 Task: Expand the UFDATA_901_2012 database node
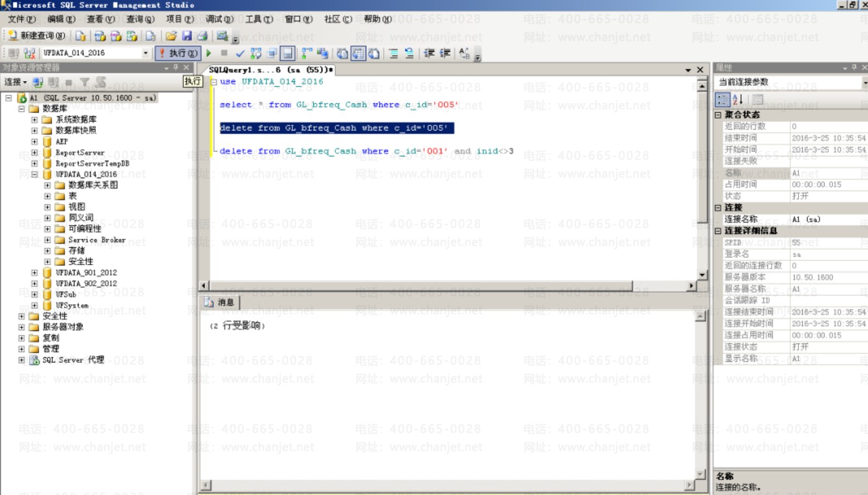click(35, 273)
